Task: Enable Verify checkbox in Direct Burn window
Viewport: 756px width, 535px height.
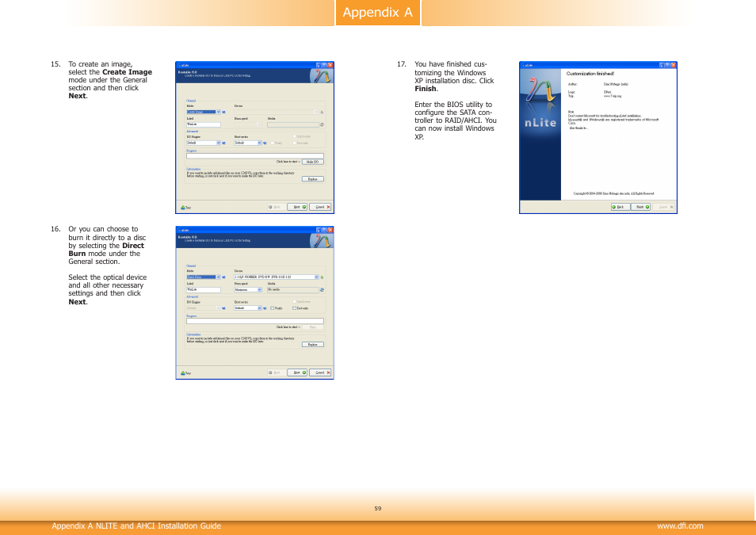Action: pos(273,308)
